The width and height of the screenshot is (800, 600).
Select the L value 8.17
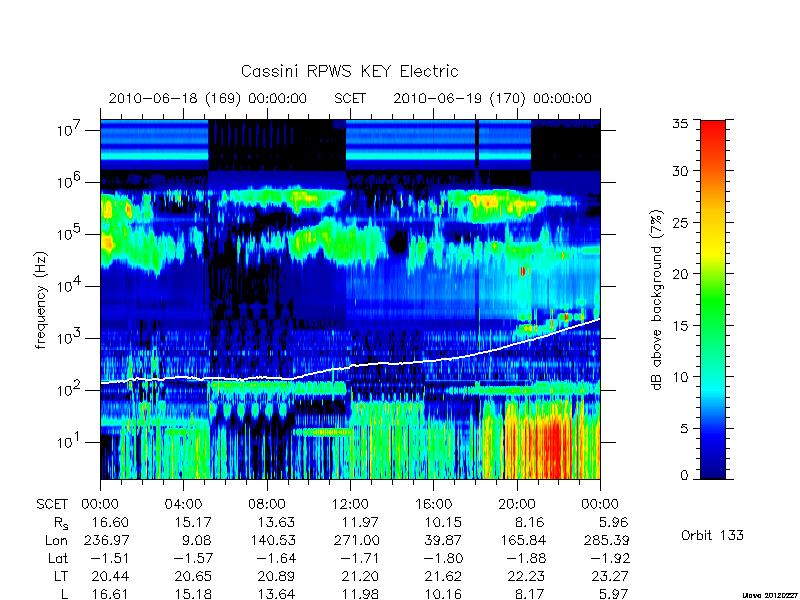[x=528, y=594]
